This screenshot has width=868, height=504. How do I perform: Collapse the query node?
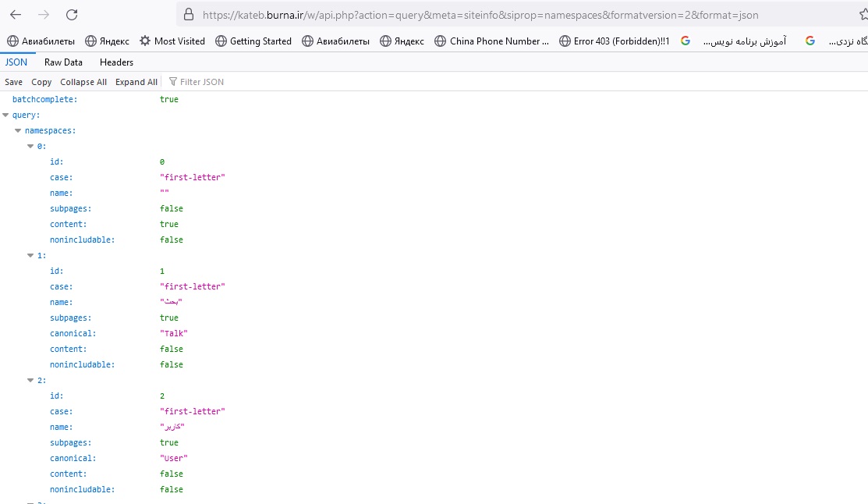pyautogui.click(x=6, y=115)
